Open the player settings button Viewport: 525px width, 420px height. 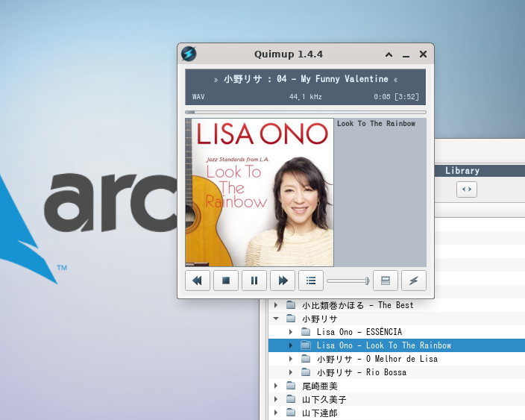pyautogui.click(x=386, y=280)
